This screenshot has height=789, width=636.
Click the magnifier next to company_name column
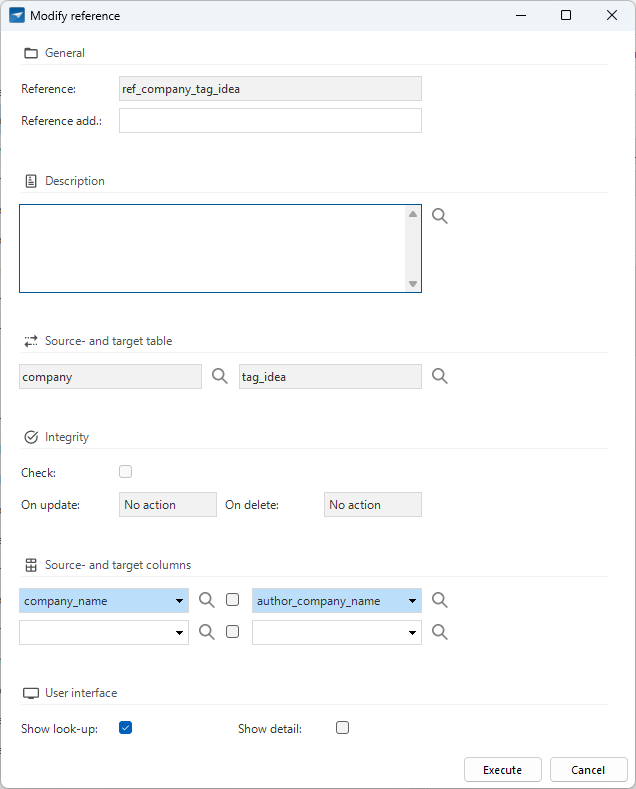click(206, 600)
